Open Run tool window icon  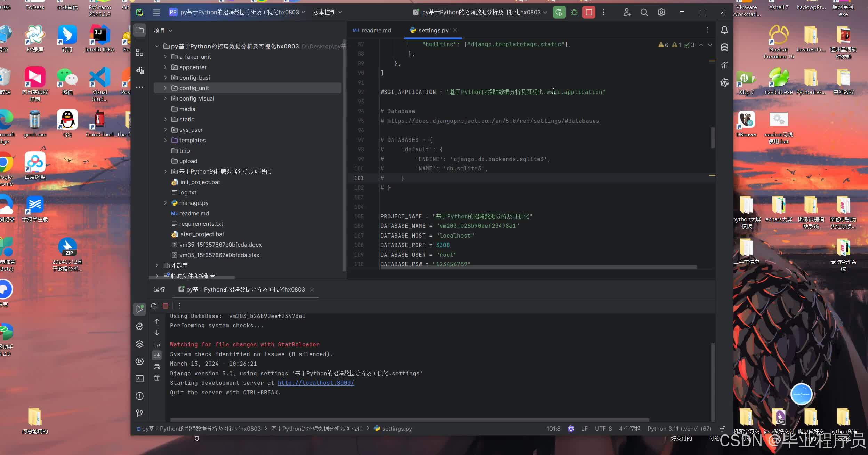[x=139, y=309]
